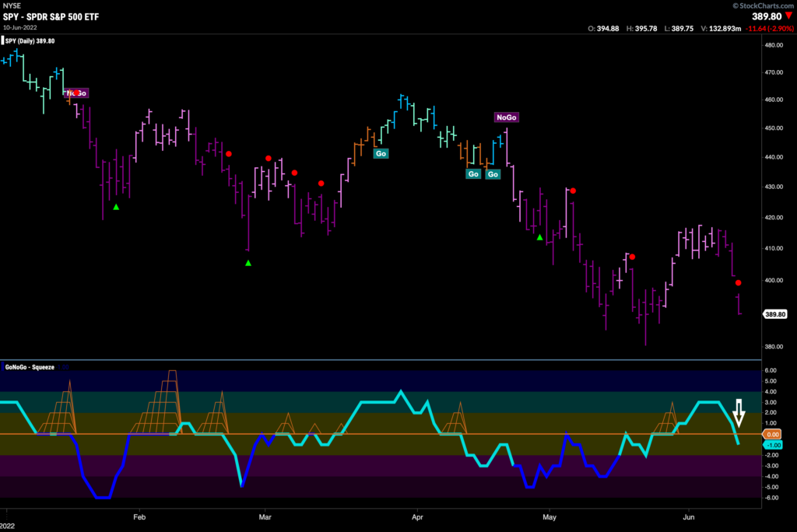The image size is (797, 532).
Task: Click the red dot in mid-May
Action: point(632,257)
